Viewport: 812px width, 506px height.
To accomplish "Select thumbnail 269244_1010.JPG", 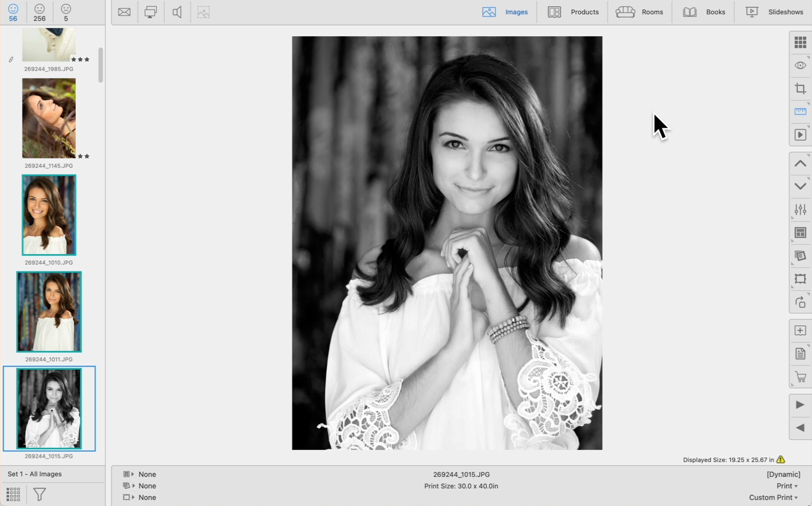I will [x=49, y=215].
